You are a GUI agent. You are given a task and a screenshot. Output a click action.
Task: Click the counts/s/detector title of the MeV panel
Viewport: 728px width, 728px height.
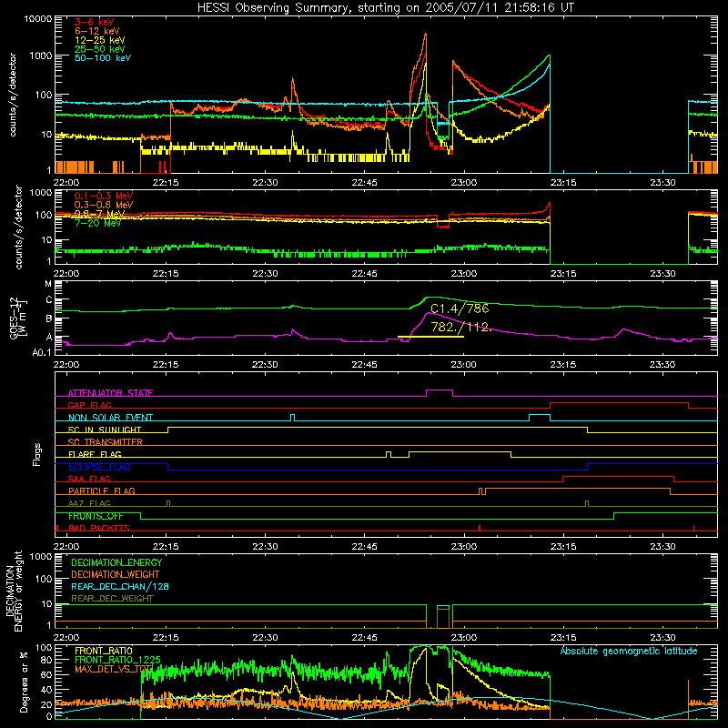click(18, 227)
